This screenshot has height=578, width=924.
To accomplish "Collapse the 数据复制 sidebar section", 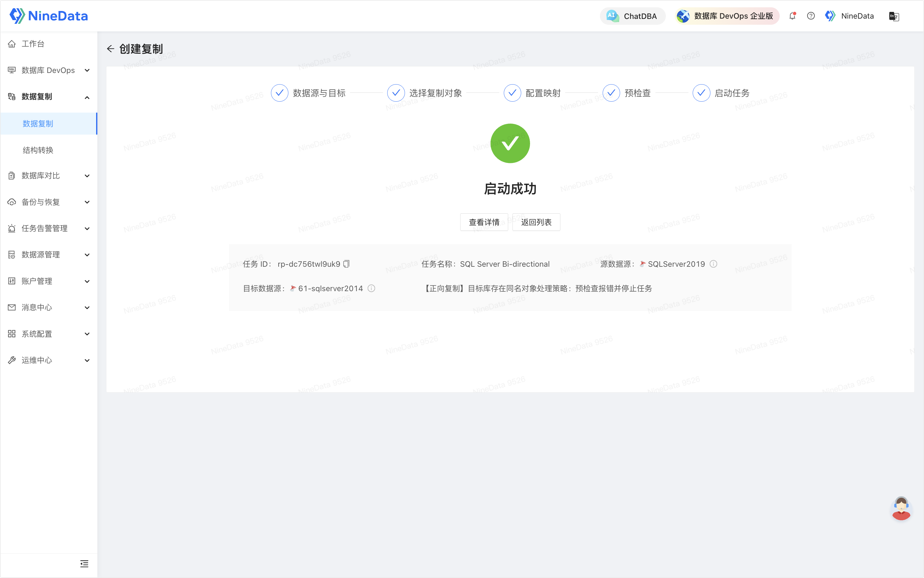I will pyautogui.click(x=49, y=97).
